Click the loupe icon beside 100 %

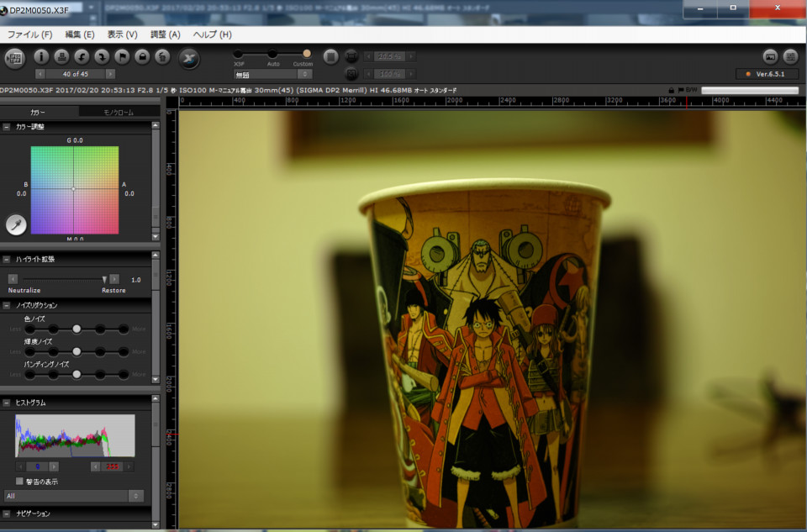coord(351,74)
